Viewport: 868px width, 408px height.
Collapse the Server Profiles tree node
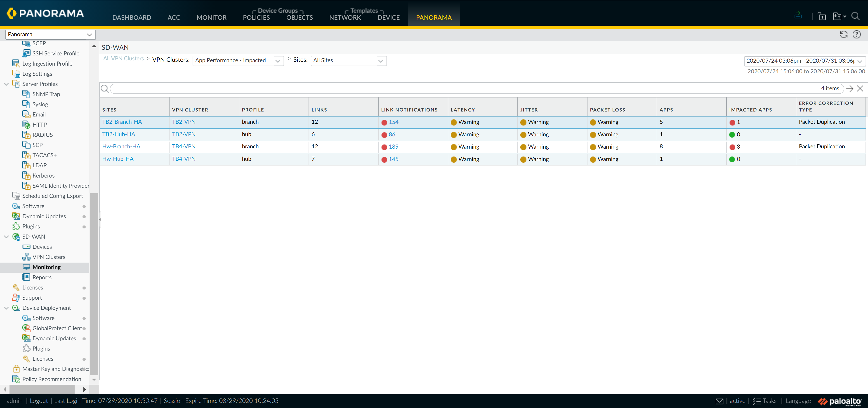[6, 84]
